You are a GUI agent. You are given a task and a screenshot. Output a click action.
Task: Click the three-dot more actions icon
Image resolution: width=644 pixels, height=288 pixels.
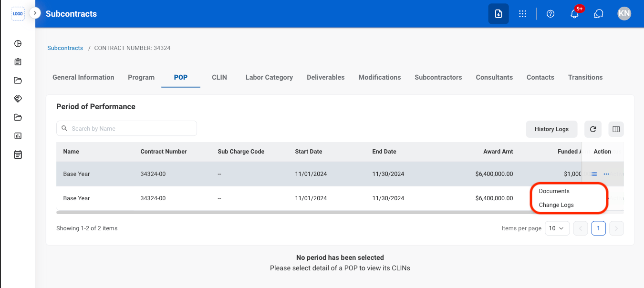(606, 174)
